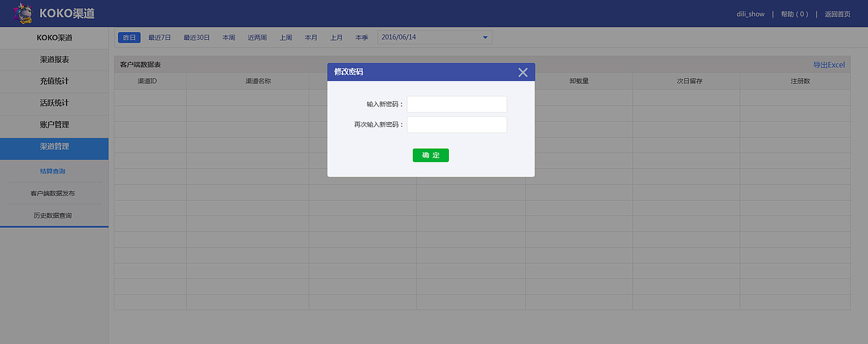Confirm with the green 确定 button
This screenshot has height=344, width=868.
pos(431,155)
